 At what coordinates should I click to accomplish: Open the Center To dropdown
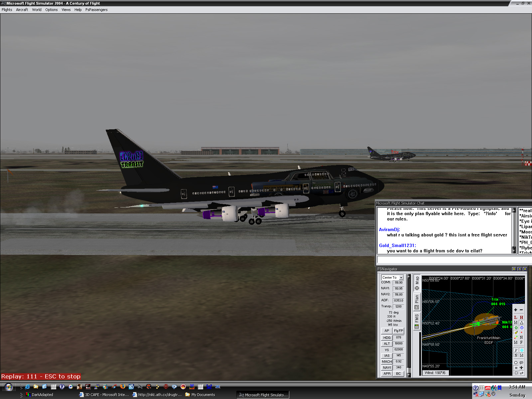pyautogui.click(x=401, y=278)
